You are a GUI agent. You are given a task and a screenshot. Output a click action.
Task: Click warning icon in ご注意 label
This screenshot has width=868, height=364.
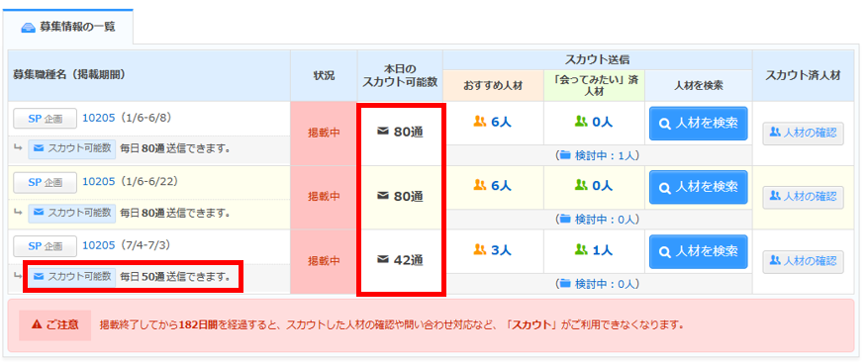point(37,324)
